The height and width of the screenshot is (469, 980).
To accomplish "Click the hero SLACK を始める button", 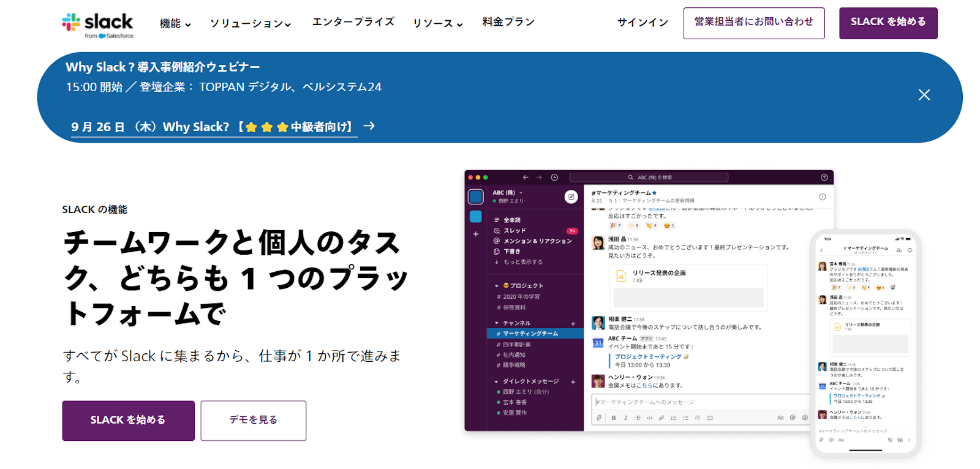I will point(128,421).
